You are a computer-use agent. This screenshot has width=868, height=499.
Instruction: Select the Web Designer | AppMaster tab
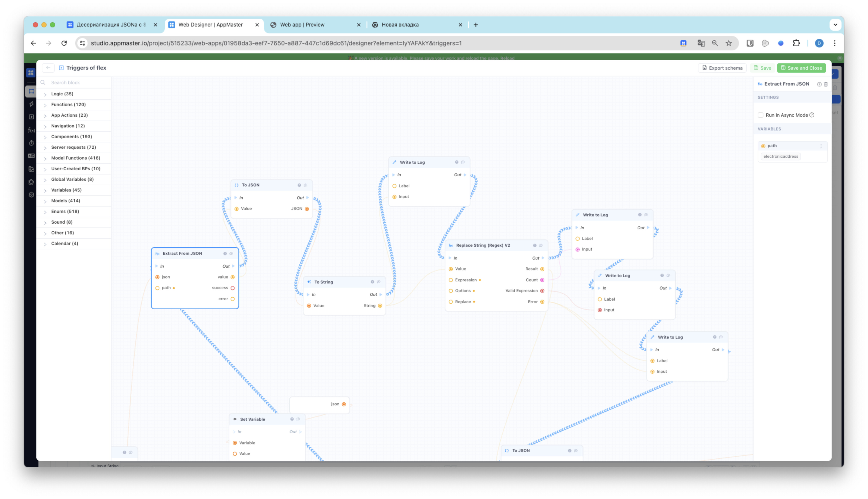click(x=214, y=25)
